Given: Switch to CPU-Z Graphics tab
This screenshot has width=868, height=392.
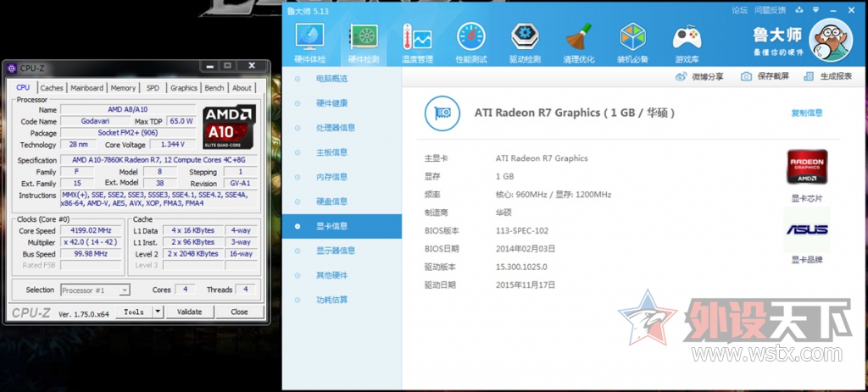Looking at the screenshot, I should (184, 88).
